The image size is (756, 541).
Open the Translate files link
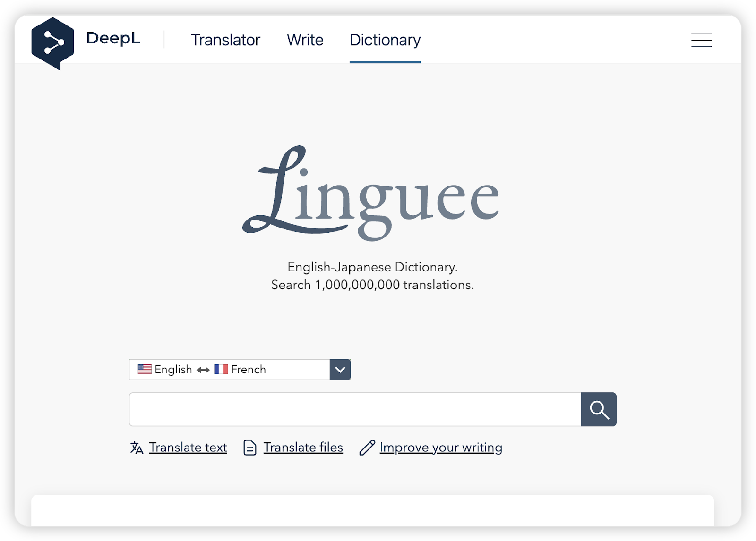click(x=303, y=447)
